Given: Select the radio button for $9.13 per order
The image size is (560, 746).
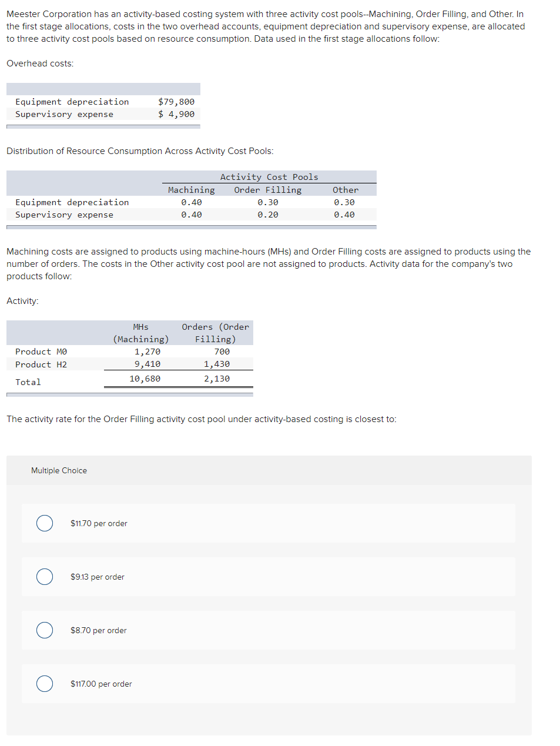Looking at the screenshot, I should [x=44, y=577].
